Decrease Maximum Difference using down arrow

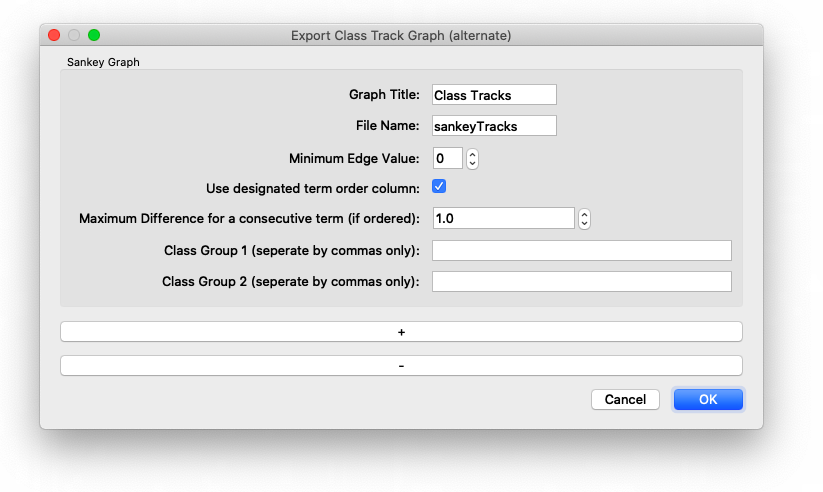[x=585, y=223]
